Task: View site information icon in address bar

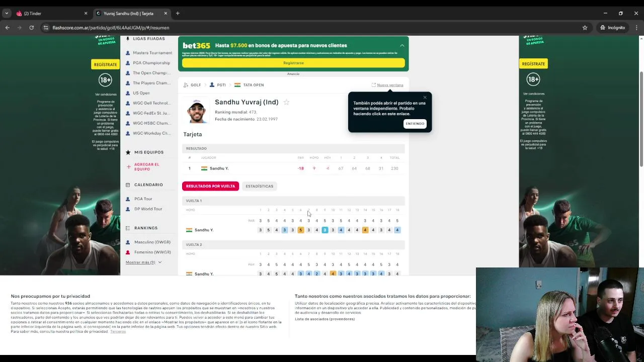Action: pyautogui.click(x=46, y=28)
